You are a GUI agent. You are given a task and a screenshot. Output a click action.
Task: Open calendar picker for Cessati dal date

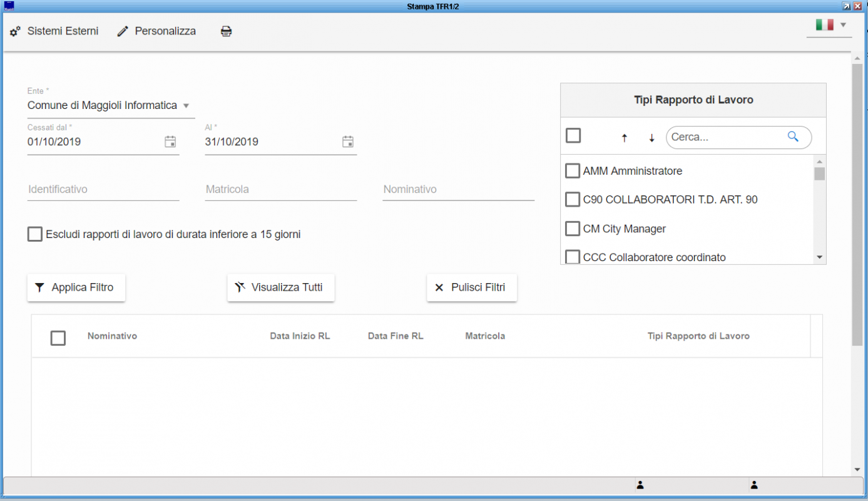(170, 142)
